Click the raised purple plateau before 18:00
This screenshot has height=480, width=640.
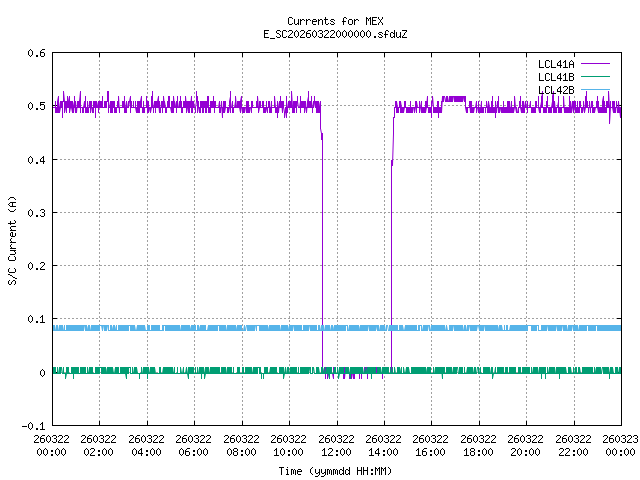point(454,98)
